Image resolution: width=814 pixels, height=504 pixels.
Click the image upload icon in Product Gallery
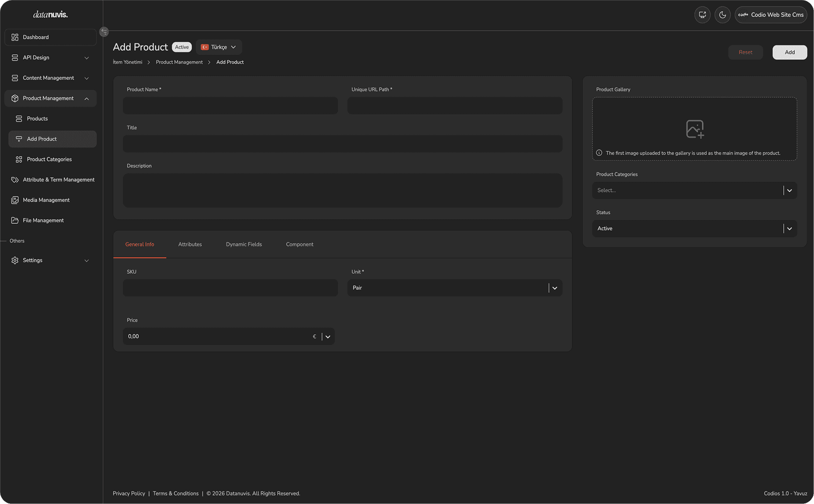[695, 129]
